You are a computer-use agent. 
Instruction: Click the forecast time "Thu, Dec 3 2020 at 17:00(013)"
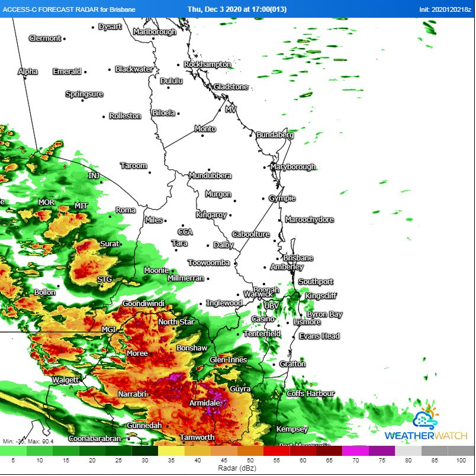237,9
